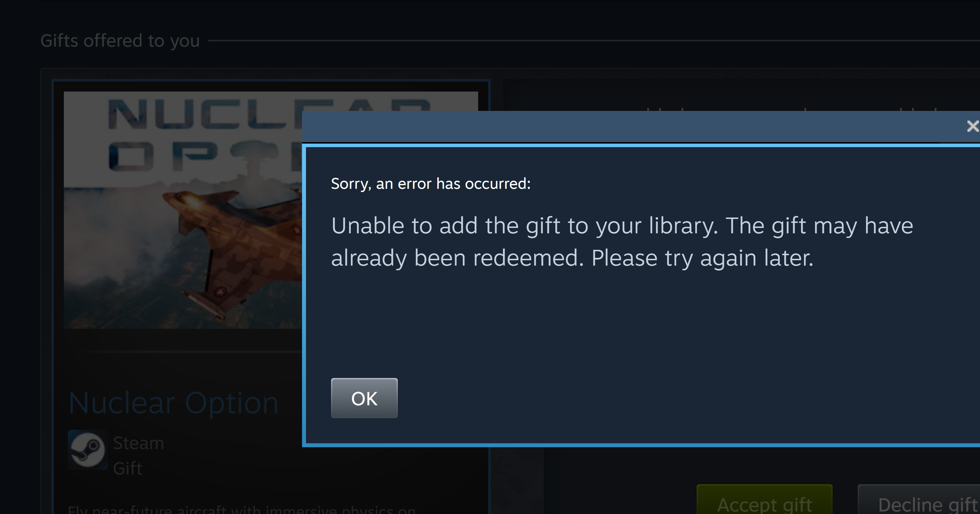Click the 'Fly near-future aircraft' description text

point(241,509)
